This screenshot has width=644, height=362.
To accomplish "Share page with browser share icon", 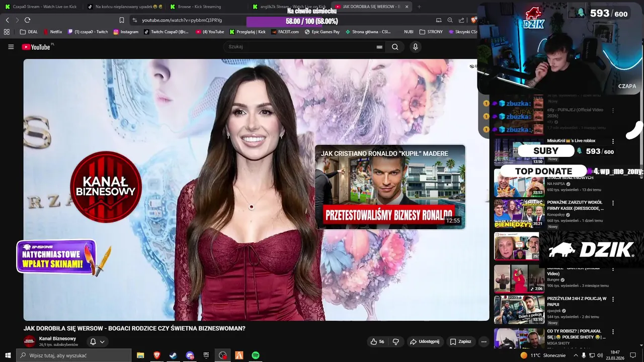I will (x=461, y=20).
